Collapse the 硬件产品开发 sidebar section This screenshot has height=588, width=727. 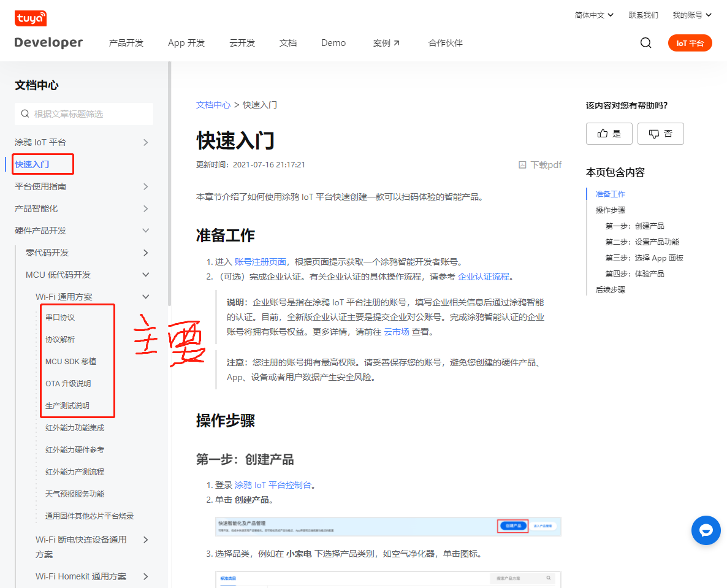click(146, 231)
